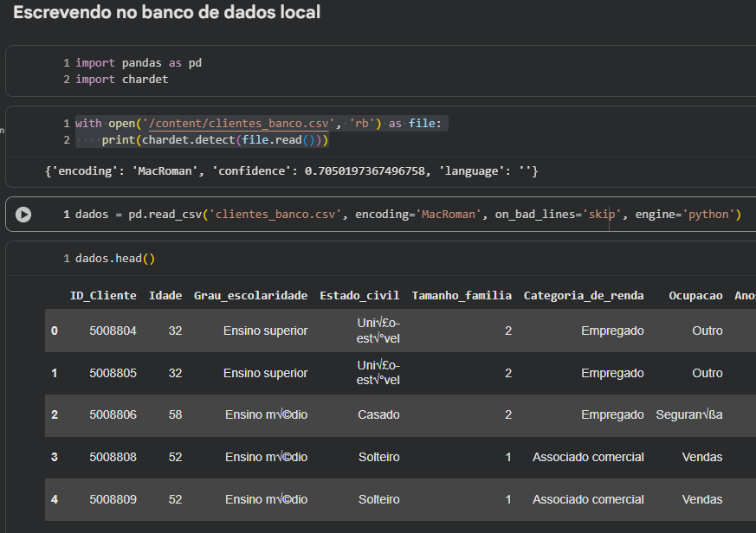
Task: Click the print(chardet.detect) code line
Action: tap(215, 139)
